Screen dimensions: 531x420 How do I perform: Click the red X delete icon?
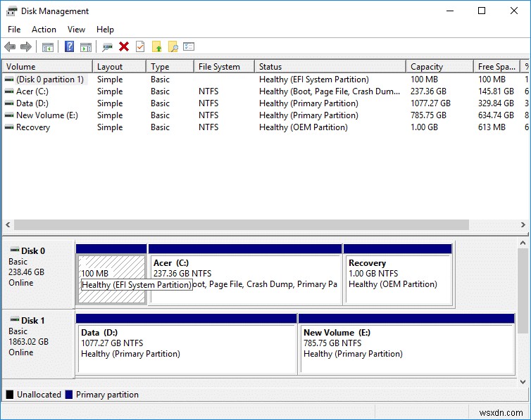coord(124,46)
